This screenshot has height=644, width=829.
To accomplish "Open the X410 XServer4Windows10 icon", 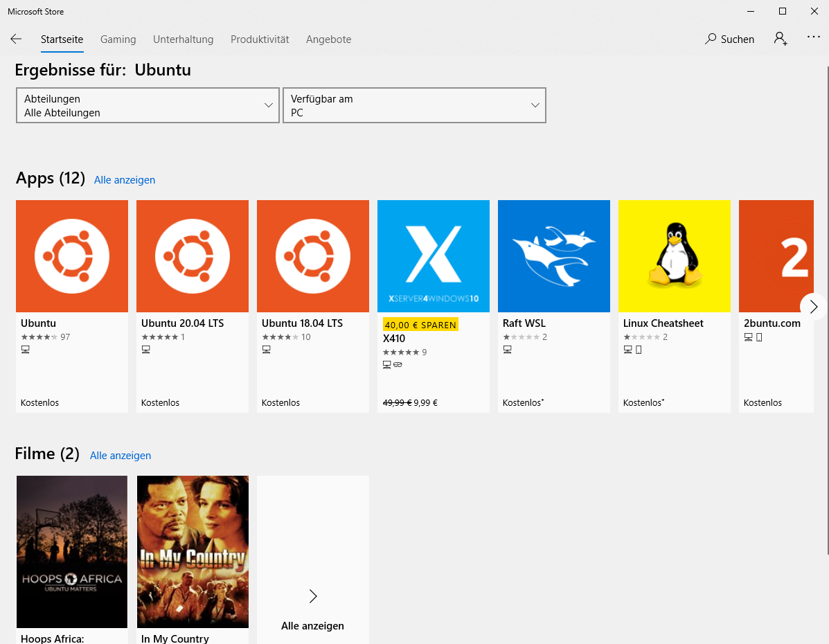I will point(434,256).
